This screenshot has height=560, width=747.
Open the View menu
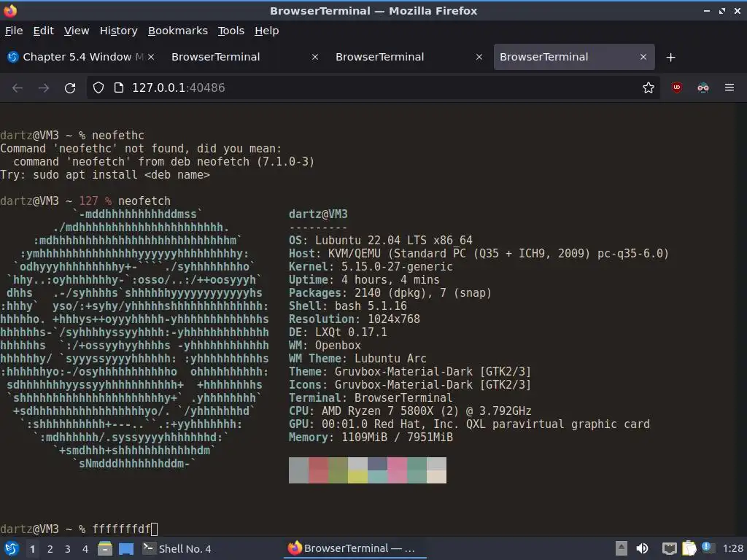(x=77, y=31)
